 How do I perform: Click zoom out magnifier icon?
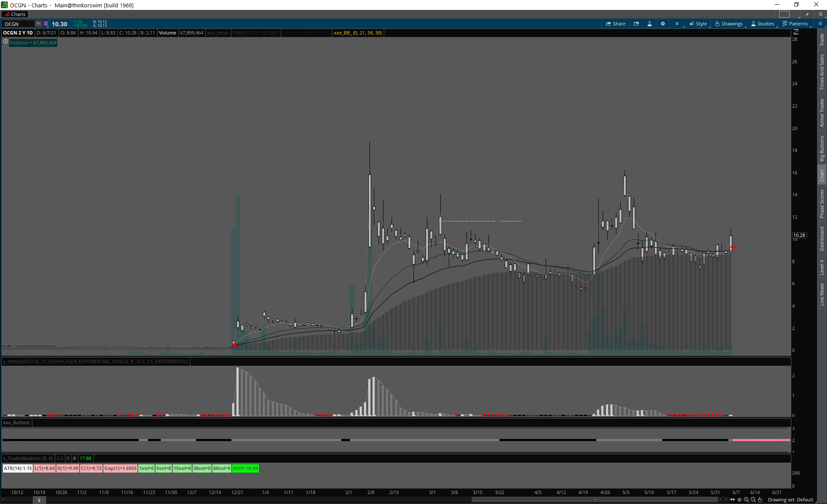753,500
